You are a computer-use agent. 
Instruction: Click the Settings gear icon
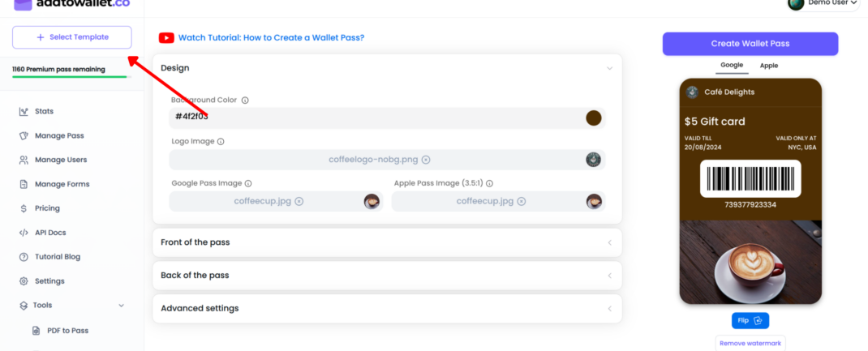(24, 281)
